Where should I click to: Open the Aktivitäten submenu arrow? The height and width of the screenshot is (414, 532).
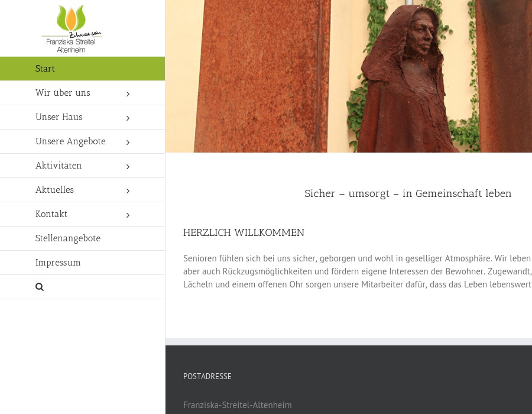pyautogui.click(x=128, y=167)
